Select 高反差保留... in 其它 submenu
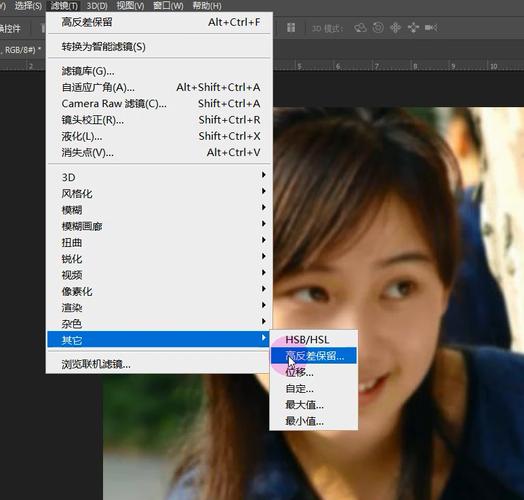524x500 pixels. tap(314, 356)
